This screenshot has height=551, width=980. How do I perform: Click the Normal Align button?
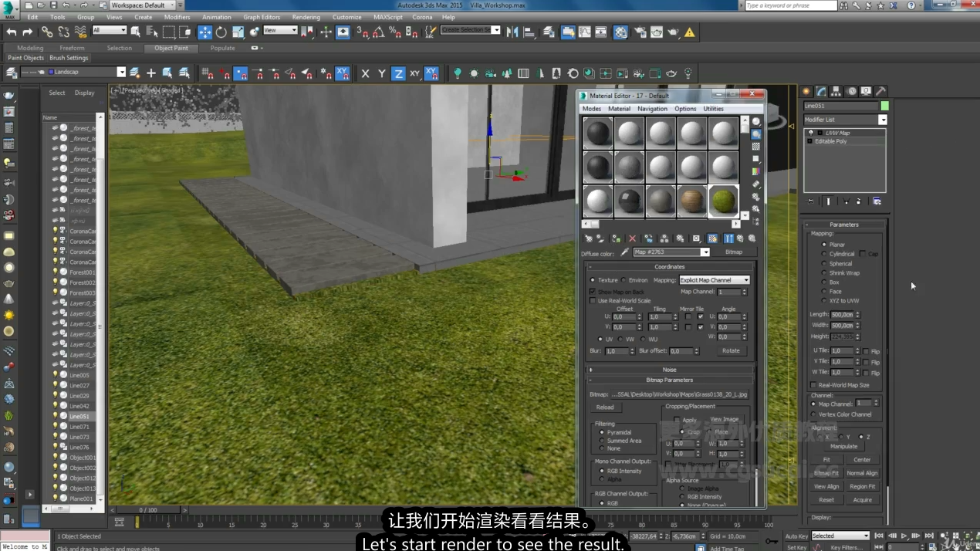[x=862, y=473]
